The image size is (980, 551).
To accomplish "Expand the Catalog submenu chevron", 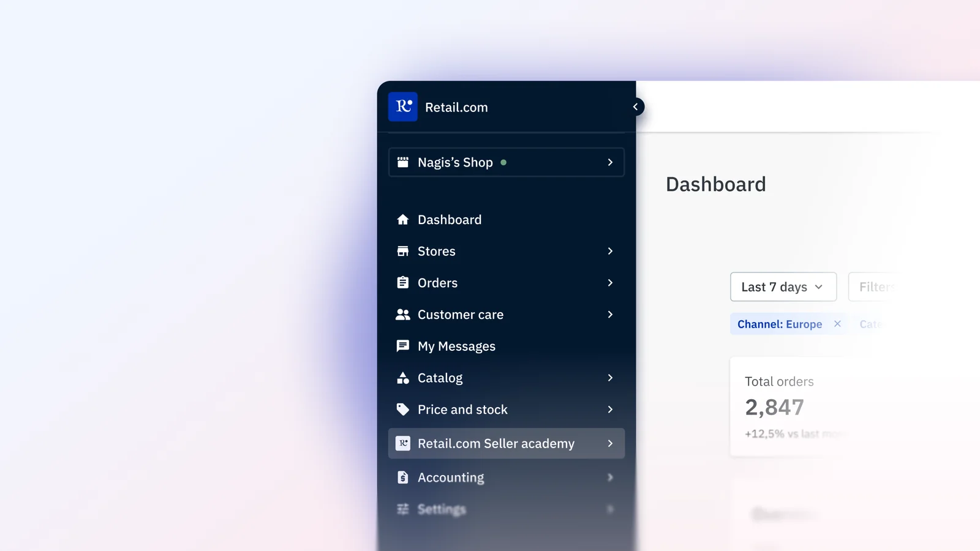I will pos(610,378).
